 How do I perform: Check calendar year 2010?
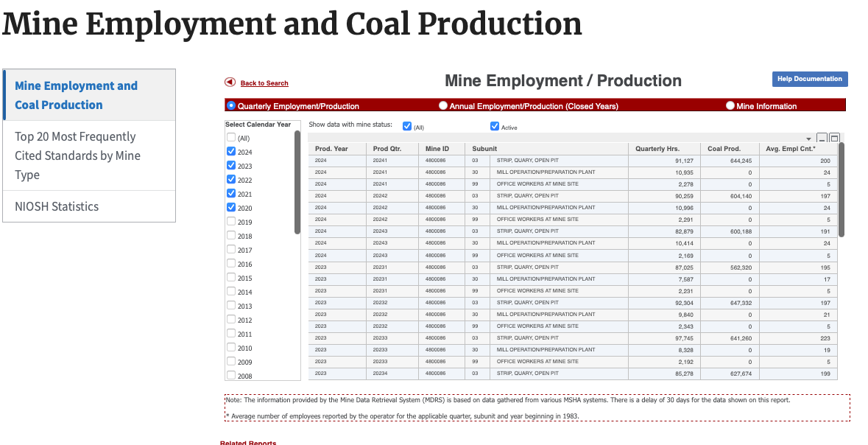tap(231, 347)
